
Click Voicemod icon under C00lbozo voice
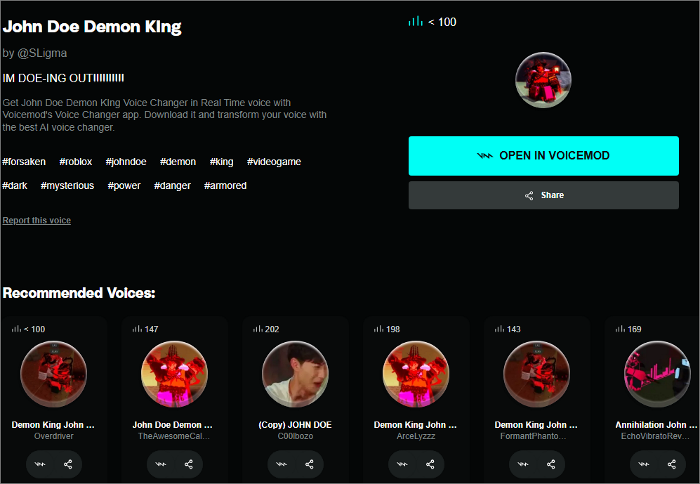pyautogui.click(x=281, y=464)
